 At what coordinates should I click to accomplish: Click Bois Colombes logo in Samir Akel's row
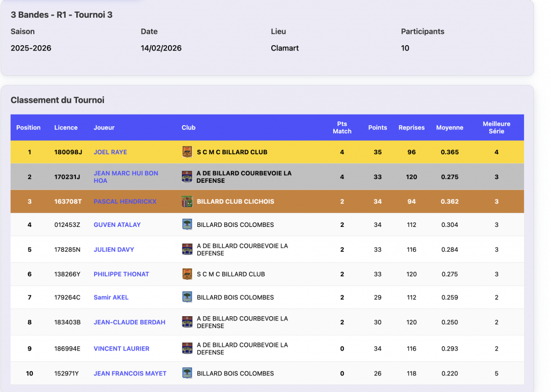[x=187, y=297]
